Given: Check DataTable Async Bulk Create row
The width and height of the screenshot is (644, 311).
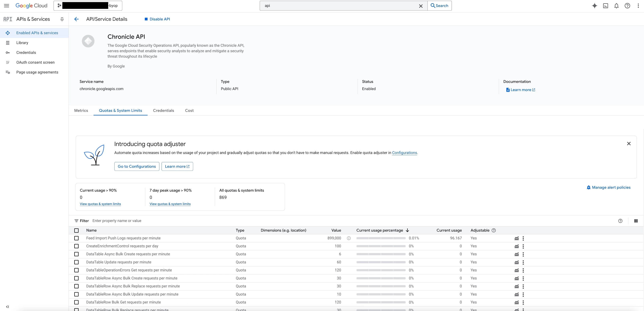Looking at the screenshot, I should coord(76,254).
